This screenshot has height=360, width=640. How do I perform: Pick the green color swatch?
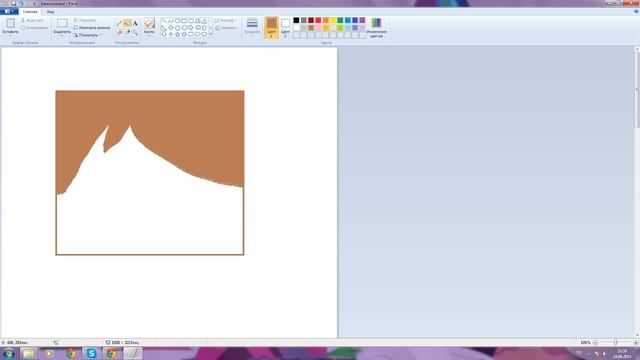coord(340,20)
